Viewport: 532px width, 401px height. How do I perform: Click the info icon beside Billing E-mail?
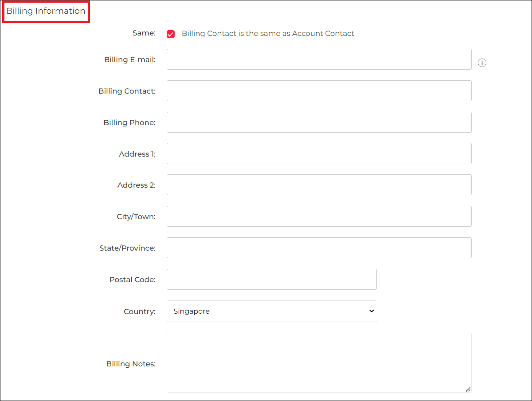(482, 63)
